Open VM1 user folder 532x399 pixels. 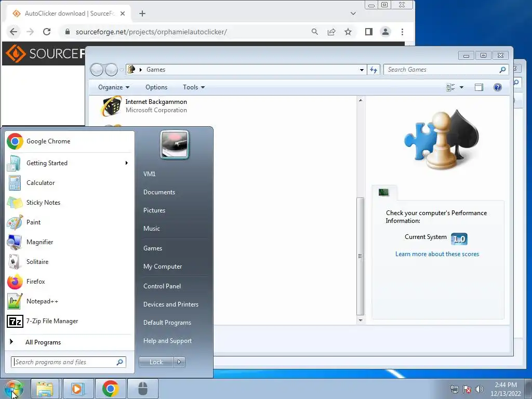(x=149, y=174)
